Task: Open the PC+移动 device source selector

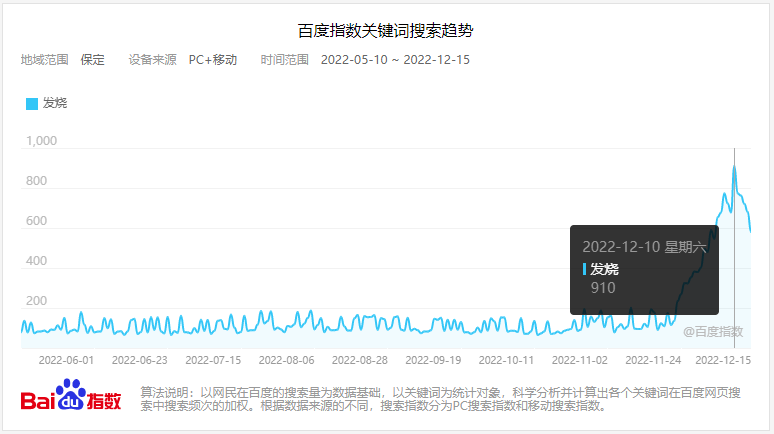Action: click(x=213, y=59)
